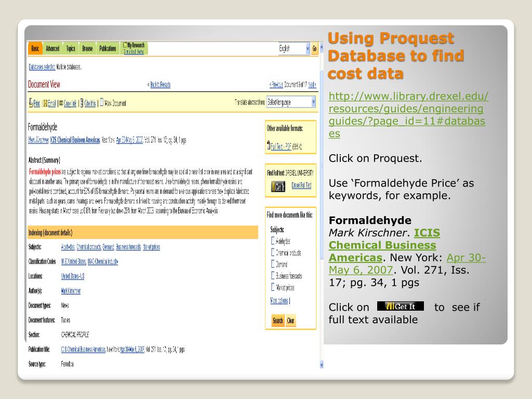Click the More options link
Viewport: 532px width, 399px height.
(279, 301)
